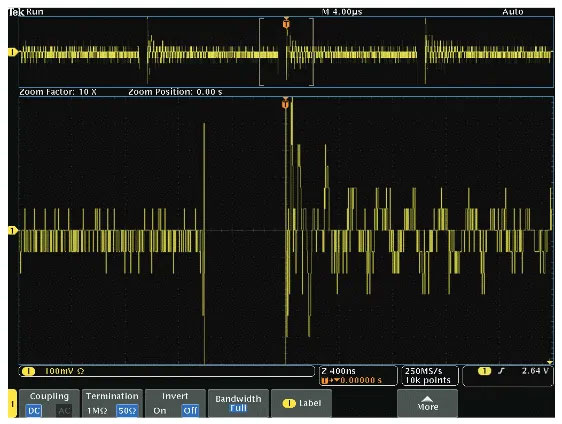Click the orange trigger marker in zoom view
Screen dimensions: 562x424
point(285,103)
